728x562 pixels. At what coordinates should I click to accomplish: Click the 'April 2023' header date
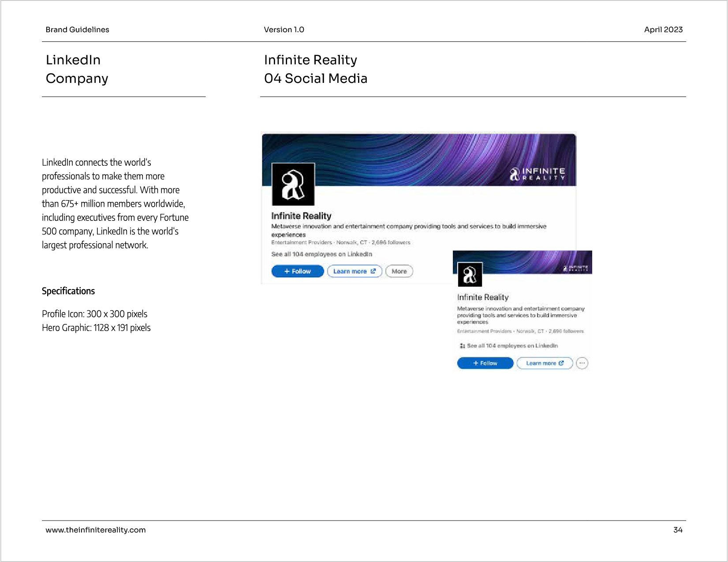(663, 30)
